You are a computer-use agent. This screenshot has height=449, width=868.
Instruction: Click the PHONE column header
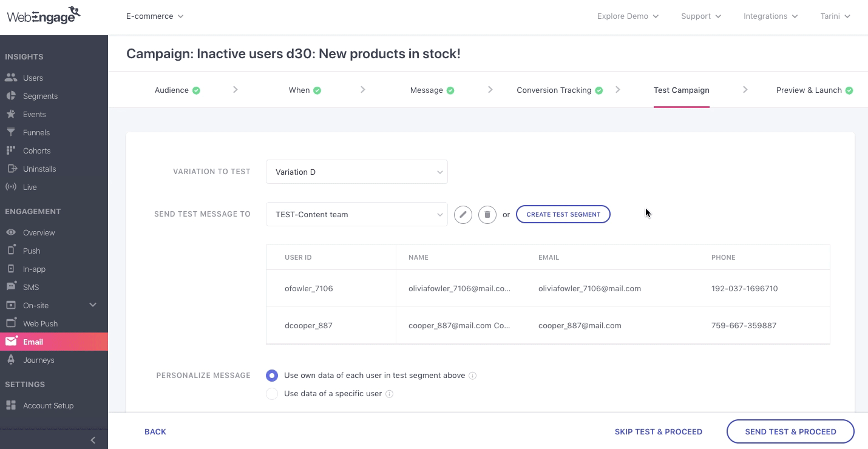[x=723, y=257]
